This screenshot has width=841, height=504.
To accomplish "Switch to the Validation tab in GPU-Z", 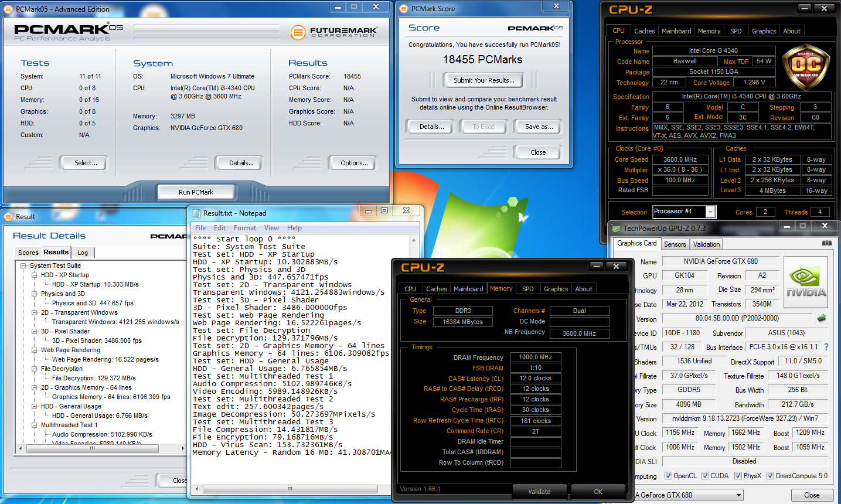I will (x=706, y=244).
